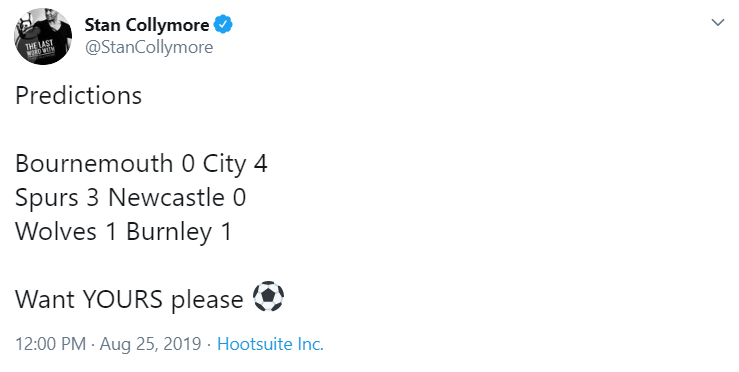Image resolution: width=739 pixels, height=372 pixels.
Task: Click the word Spurs in the tweet
Action: click(x=47, y=198)
